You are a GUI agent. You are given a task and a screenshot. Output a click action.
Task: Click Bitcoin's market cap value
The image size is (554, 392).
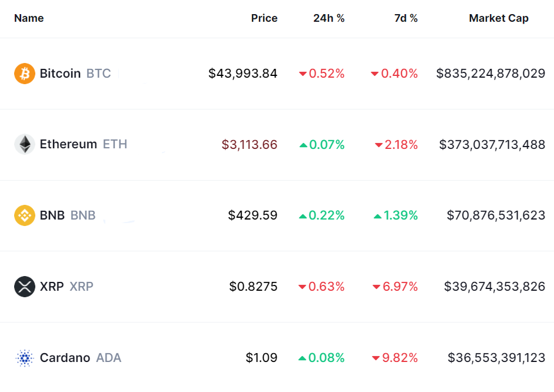tap(490, 74)
